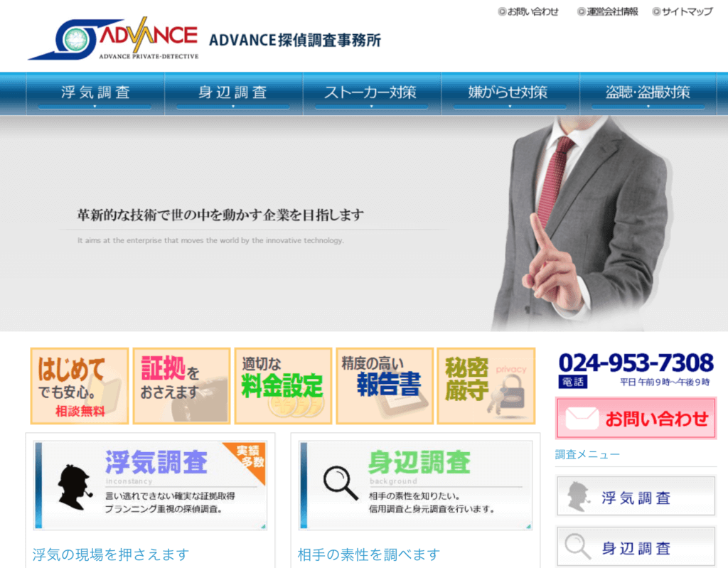Expand the 浮気調査 navigation menu

(95, 93)
